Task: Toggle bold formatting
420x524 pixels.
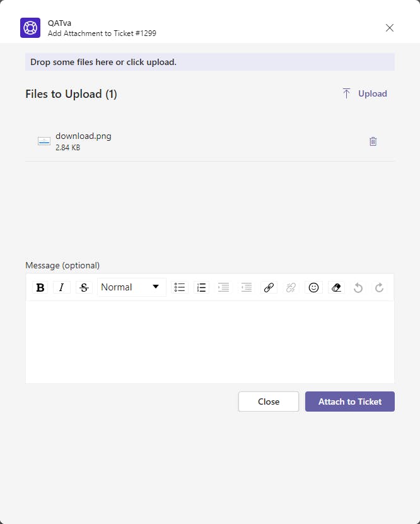Action: pyautogui.click(x=40, y=287)
